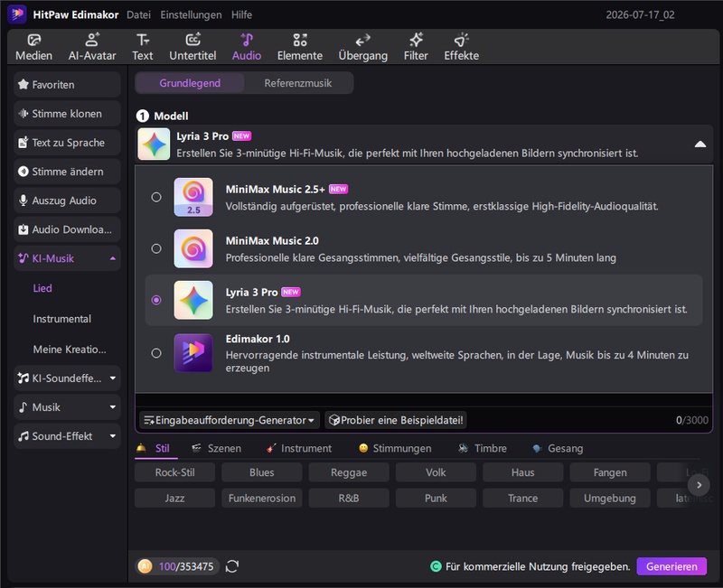
Task: Open Favoriten in the sidebar
Action: tap(67, 85)
